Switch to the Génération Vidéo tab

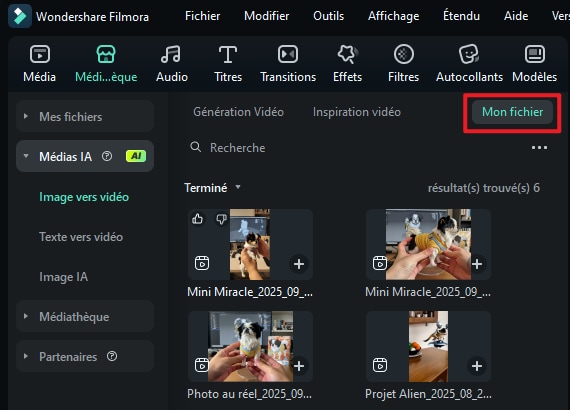[238, 112]
